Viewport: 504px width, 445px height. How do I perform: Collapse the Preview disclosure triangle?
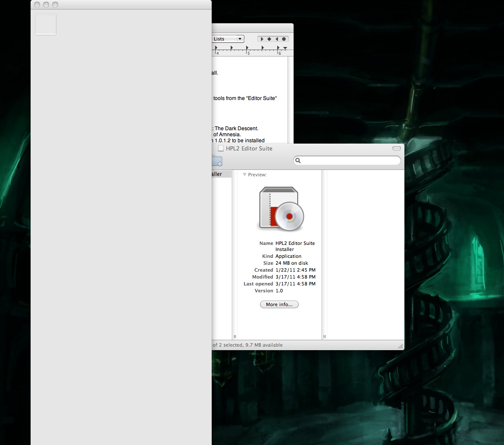(244, 175)
